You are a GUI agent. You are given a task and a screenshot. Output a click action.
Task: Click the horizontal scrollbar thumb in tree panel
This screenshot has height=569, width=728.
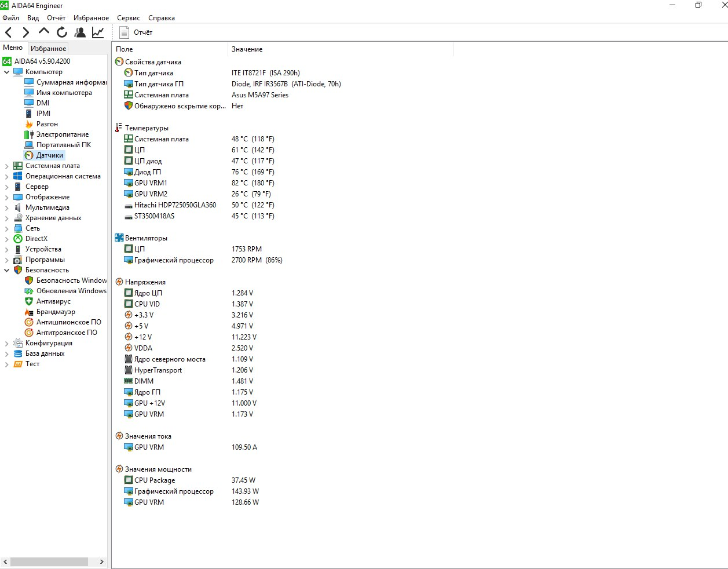(x=49, y=562)
